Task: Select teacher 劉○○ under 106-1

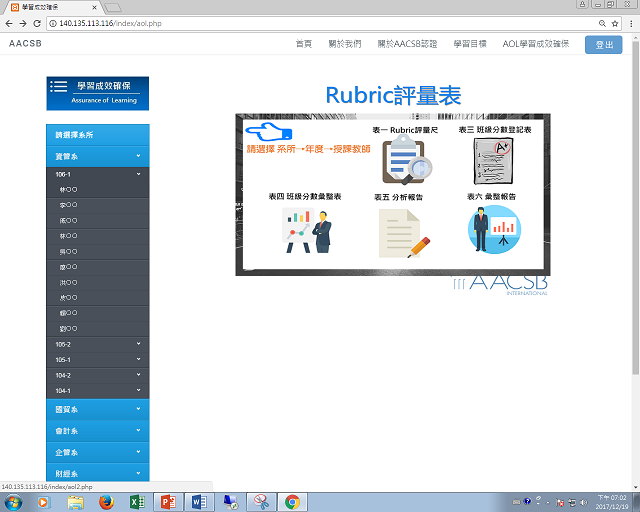Action: pos(98,329)
